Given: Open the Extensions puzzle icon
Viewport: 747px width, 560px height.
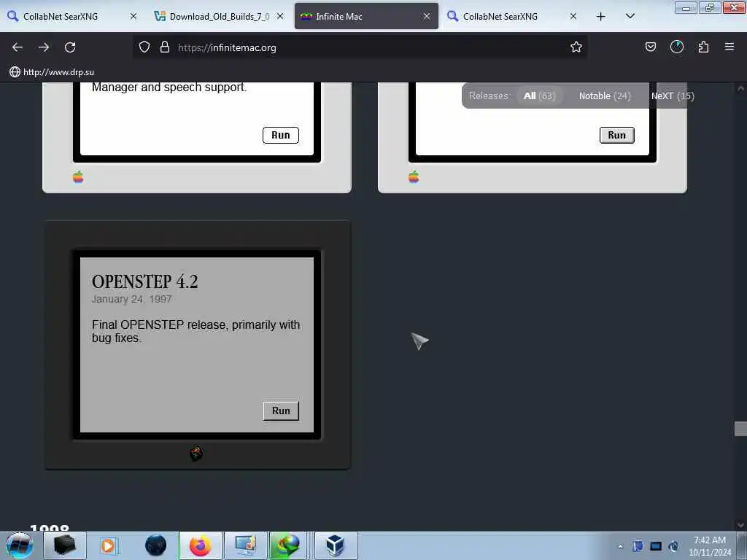Looking at the screenshot, I should [x=703, y=47].
